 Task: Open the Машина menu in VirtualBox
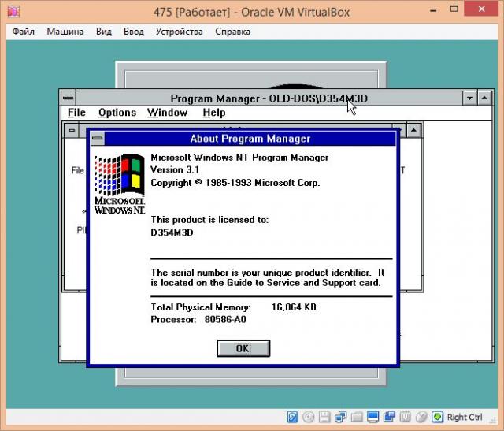tap(65, 32)
